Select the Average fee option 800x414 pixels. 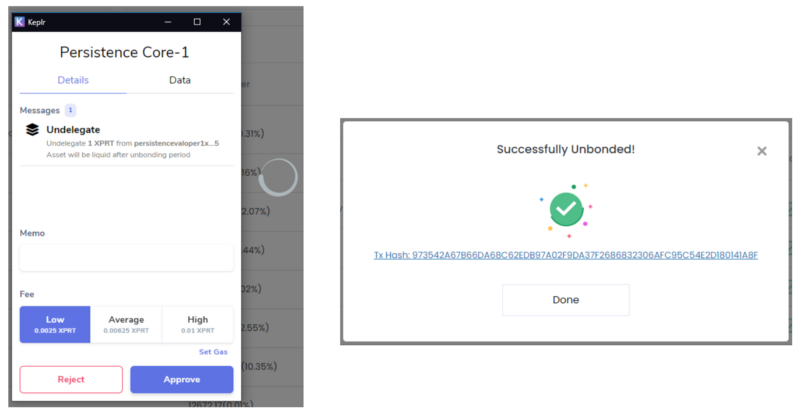126,325
